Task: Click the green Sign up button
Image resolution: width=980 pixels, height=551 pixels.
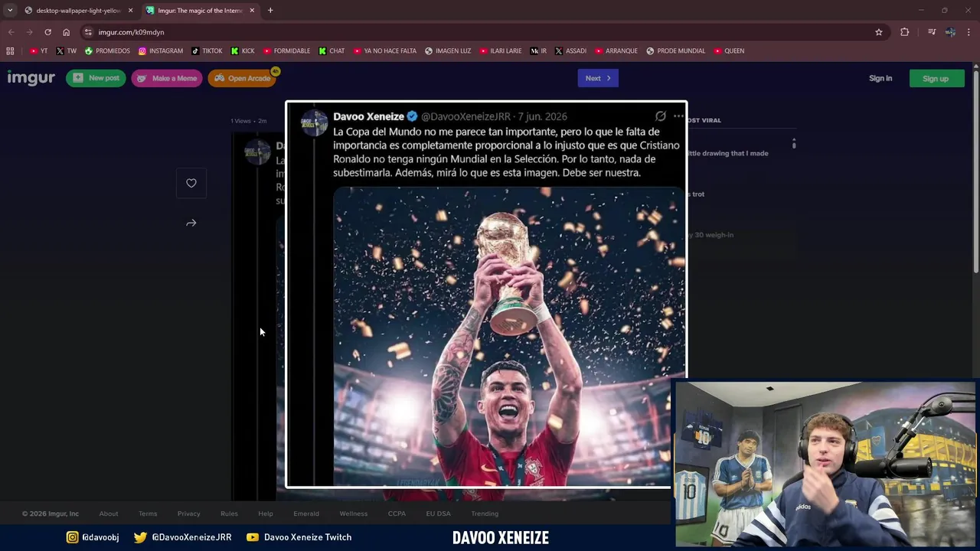Action: (x=936, y=78)
